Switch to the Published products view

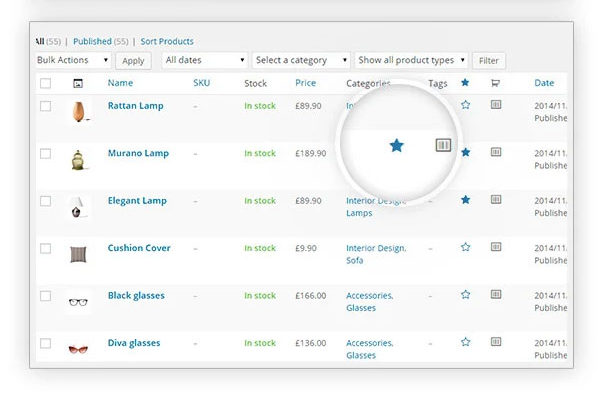92,41
